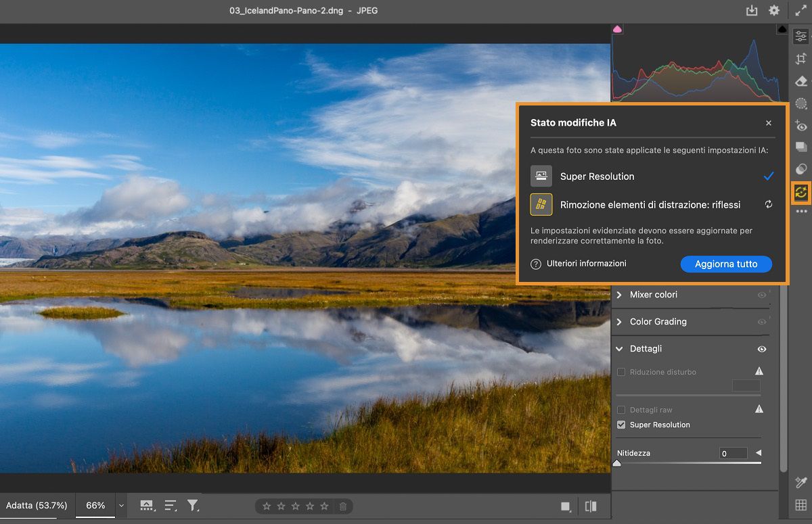Image resolution: width=812 pixels, height=524 pixels.
Task: Open the filter funnel icon
Action: pos(193,505)
